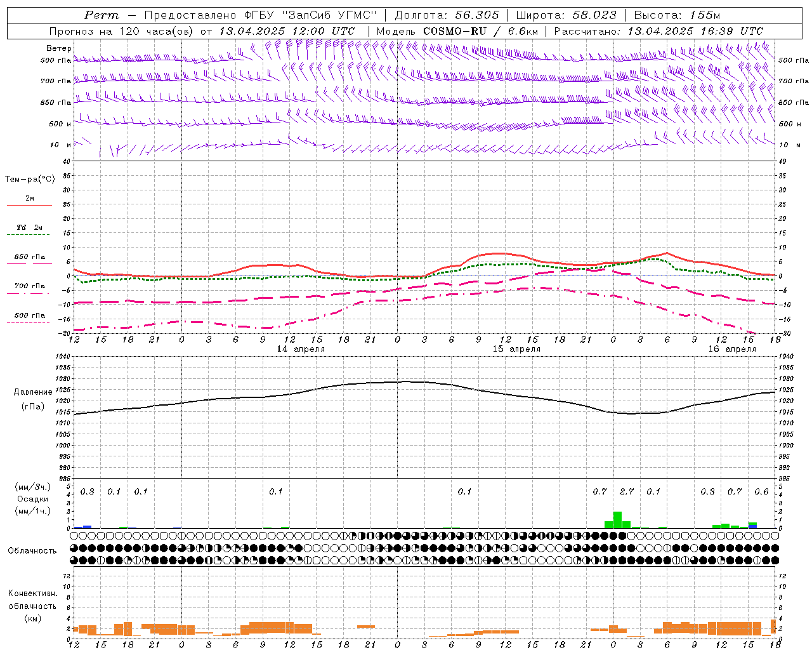Click the "Ветер" wind panel label
Screen dimensions: 812x650
pos(59,48)
